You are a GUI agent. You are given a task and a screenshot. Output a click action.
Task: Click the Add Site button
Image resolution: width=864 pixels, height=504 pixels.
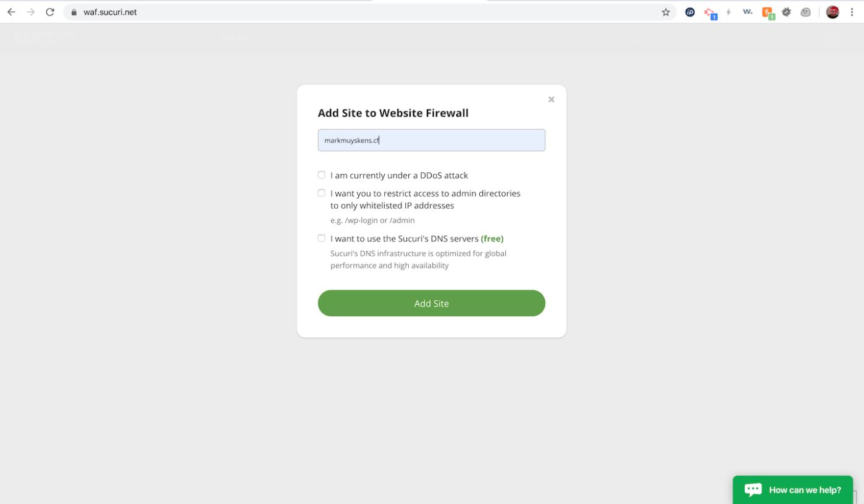click(x=431, y=303)
